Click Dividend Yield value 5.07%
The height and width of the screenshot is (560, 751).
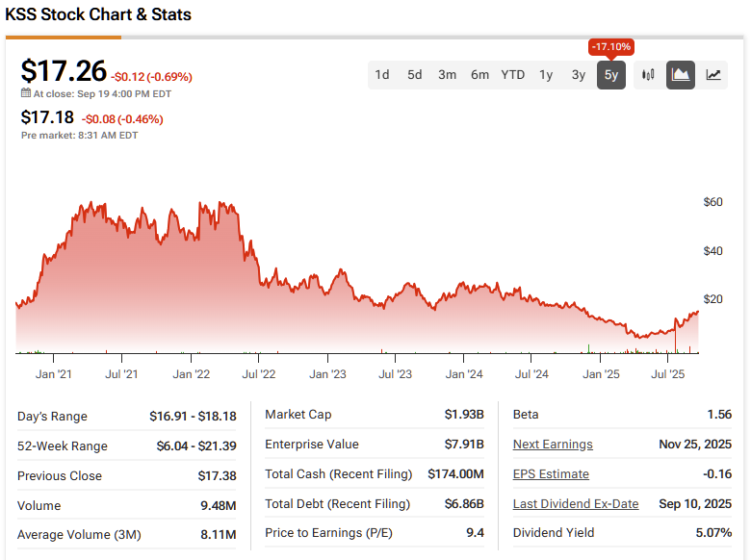(x=713, y=533)
